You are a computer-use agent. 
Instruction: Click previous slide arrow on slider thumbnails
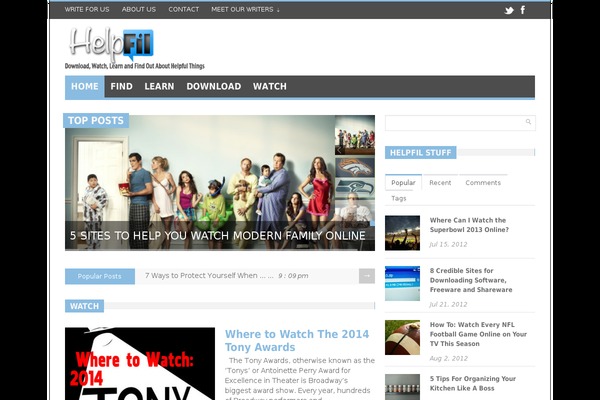click(x=339, y=150)
